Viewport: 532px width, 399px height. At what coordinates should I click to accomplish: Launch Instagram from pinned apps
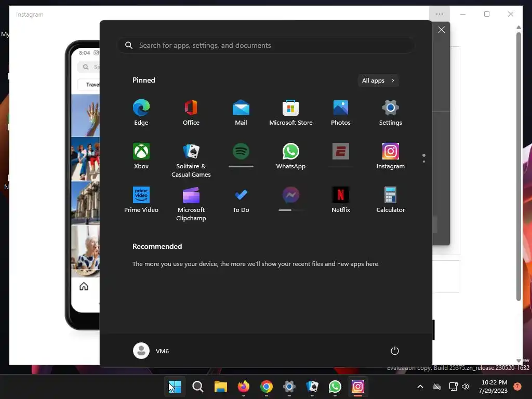pyautogui.click(x=391, y=156)
